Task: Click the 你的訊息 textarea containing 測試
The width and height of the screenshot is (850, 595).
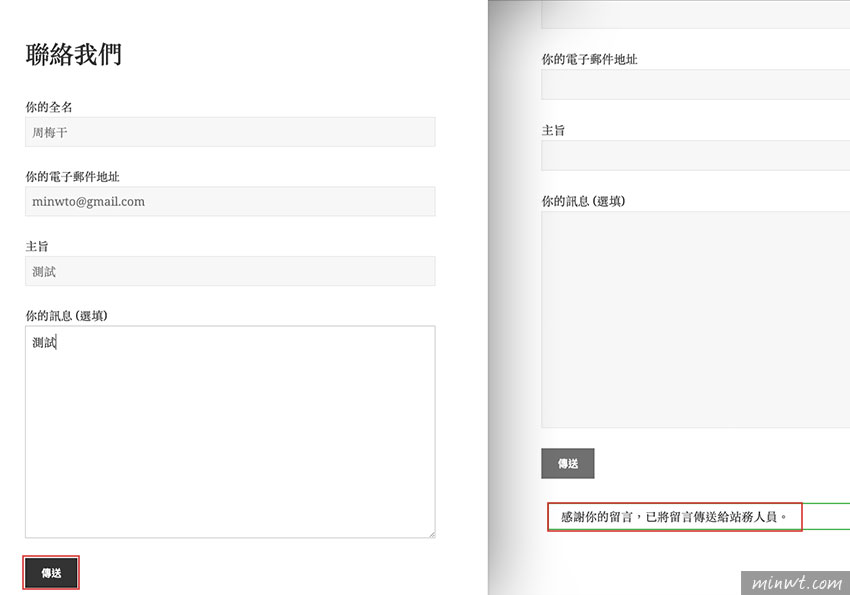Action: 230,431
